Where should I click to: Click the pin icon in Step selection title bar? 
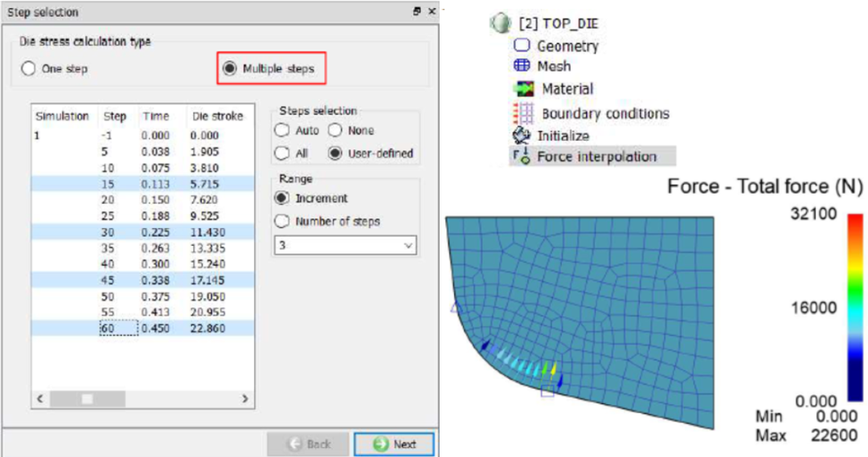416,12
